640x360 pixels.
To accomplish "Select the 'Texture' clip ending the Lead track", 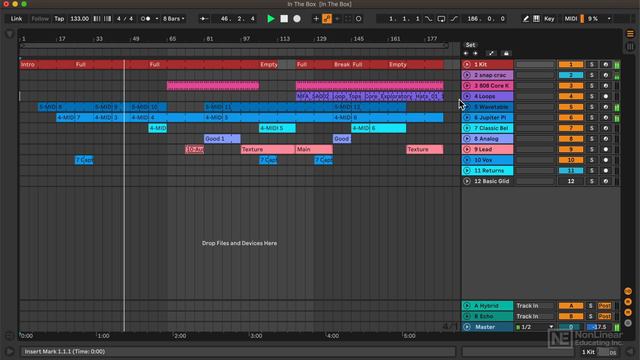I will (x=424, y=149).
